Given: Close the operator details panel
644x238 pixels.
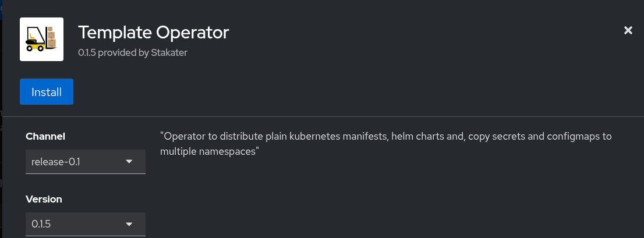Looking at the screenshot, I should (628, 30).
